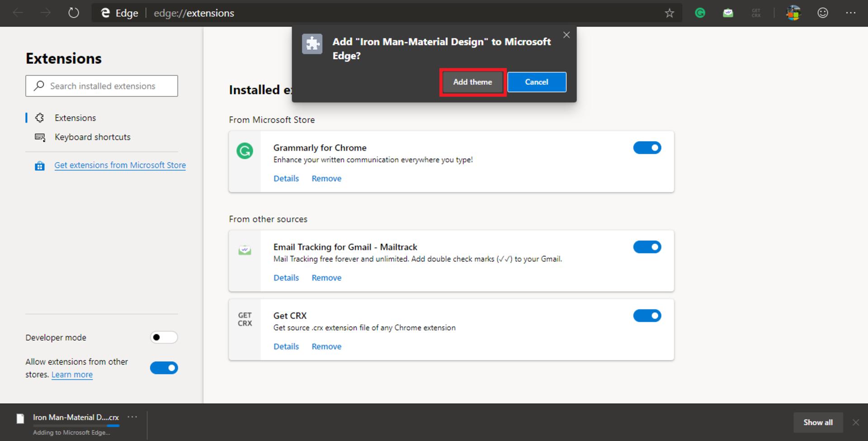Open Get extensions from Microsoft Store link
The image size is (868, 441).
[x=120, y=166]
